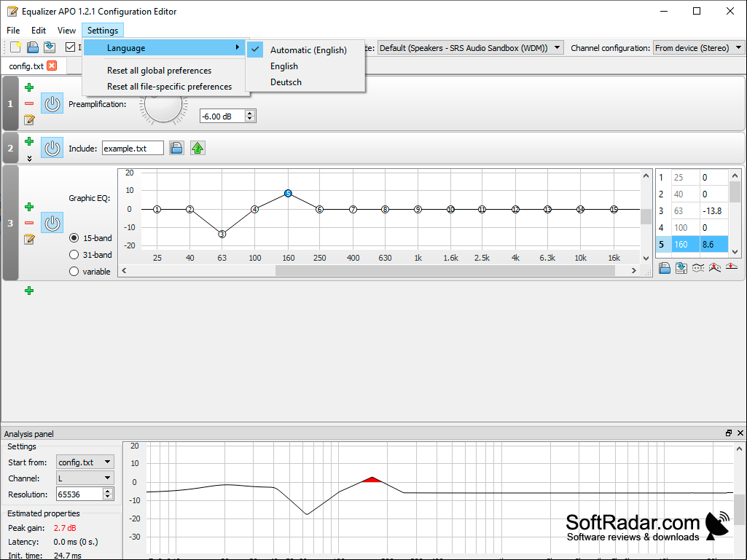Remove the Graphic EQ filter

pos(29,223)
